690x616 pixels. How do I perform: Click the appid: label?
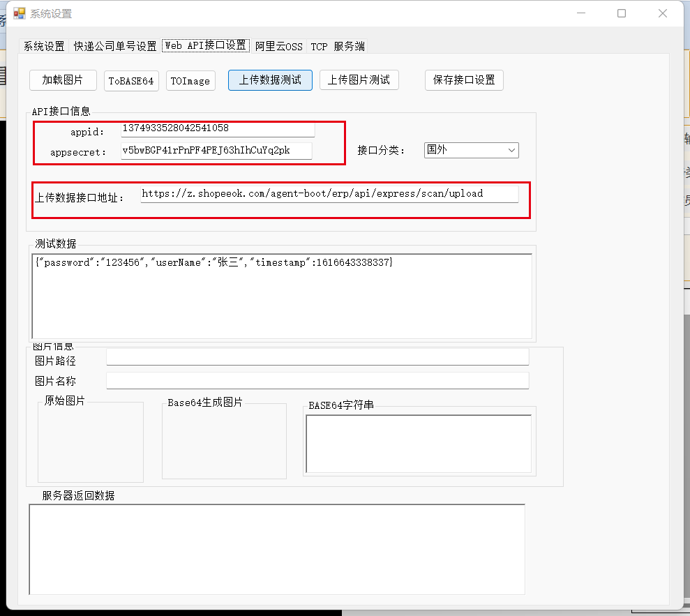(x=87, y=132)
